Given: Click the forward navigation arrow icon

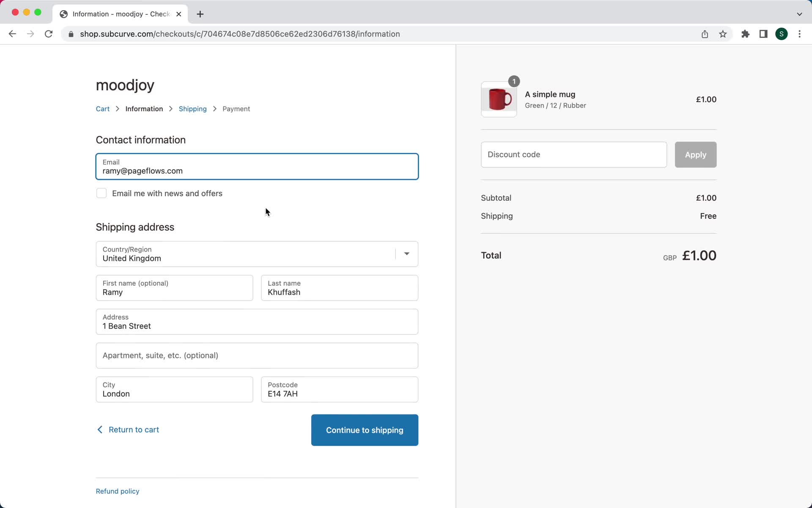Looking at the screenshot, I should tap(30, 34).
